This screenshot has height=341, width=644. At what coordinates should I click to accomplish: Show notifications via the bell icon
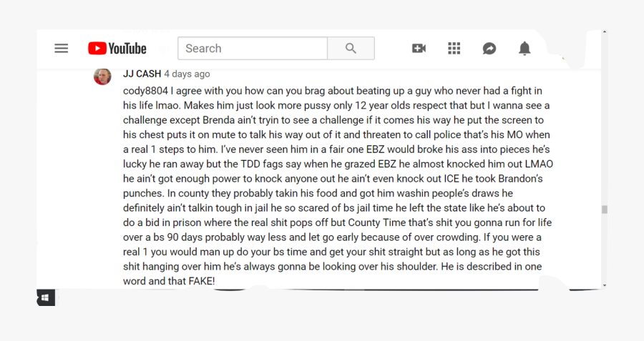pyautogui.click(x=525, y=49)
